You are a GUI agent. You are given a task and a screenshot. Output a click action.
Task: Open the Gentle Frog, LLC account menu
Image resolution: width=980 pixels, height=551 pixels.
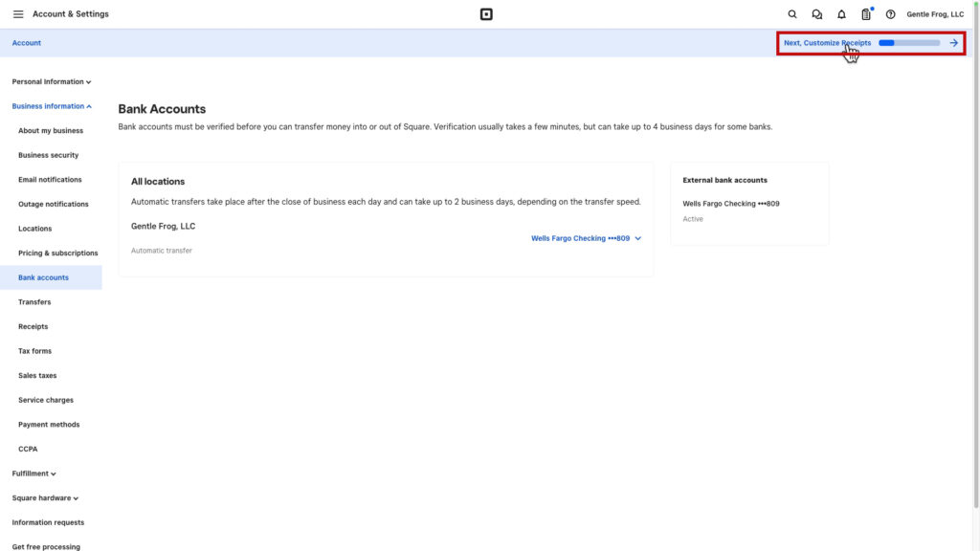tap(935, 14)
